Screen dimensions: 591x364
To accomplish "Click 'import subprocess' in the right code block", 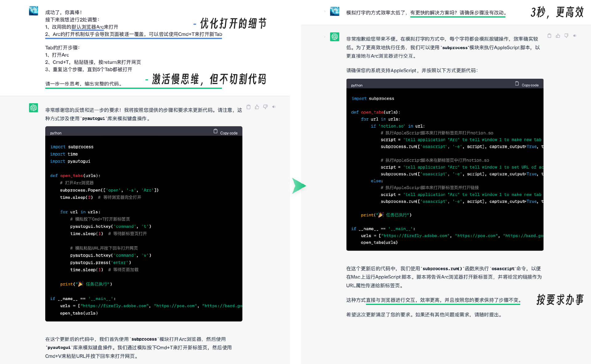I will tap(373, 98).
